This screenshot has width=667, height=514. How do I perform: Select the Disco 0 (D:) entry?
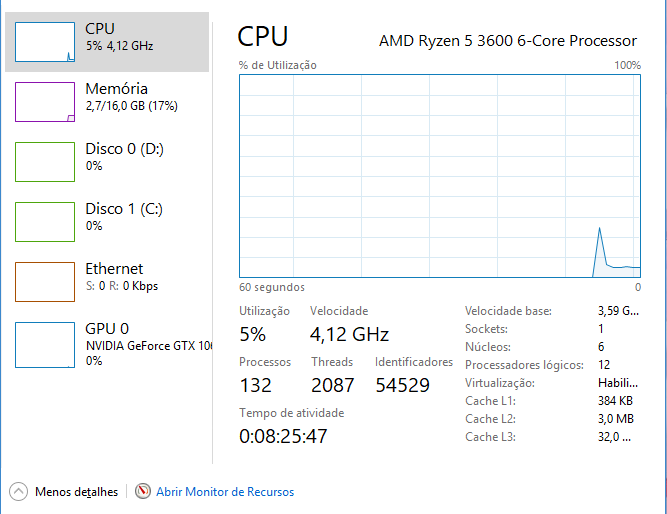pos(107,162)
